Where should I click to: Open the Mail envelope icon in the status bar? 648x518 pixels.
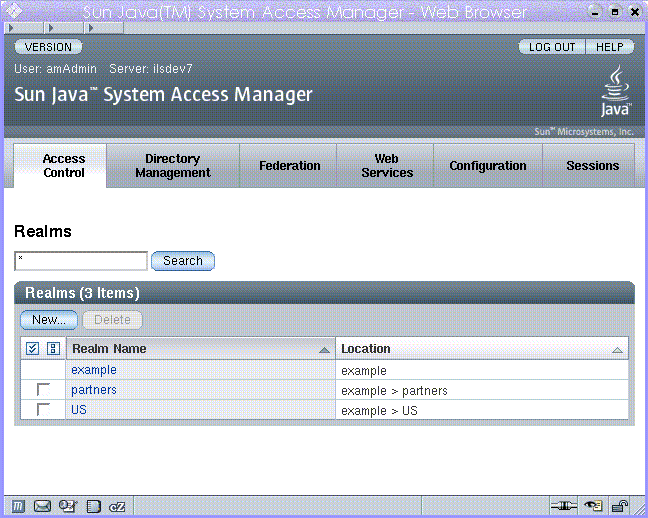point(42,506)
